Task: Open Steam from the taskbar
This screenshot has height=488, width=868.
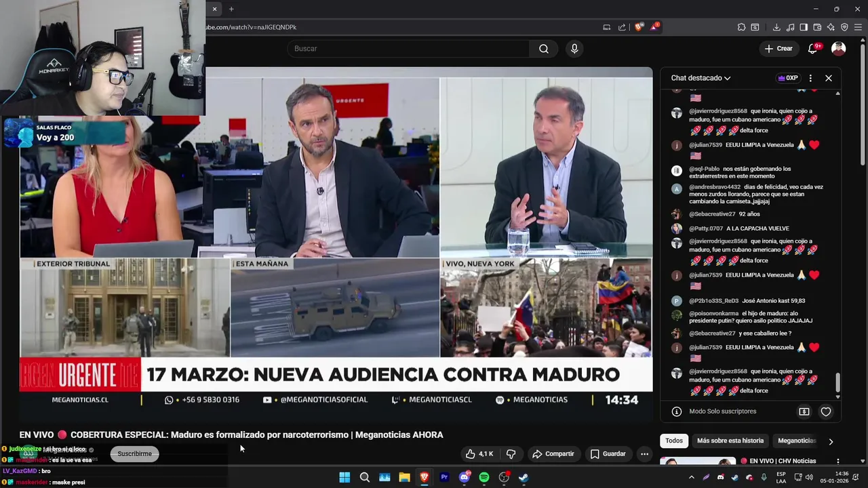Action: point(524,477)
